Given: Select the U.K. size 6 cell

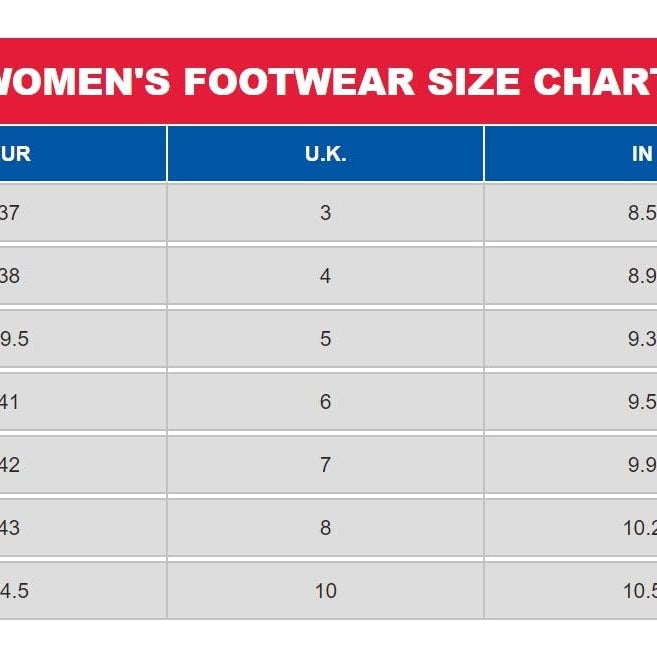Looking at the screenshot, I should tap(325, 402).
